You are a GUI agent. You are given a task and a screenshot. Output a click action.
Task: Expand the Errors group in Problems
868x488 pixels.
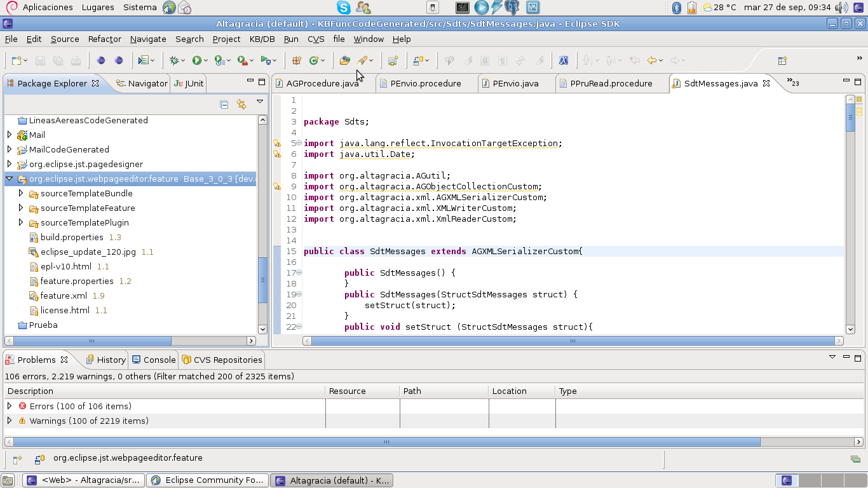tap(10, 406)
